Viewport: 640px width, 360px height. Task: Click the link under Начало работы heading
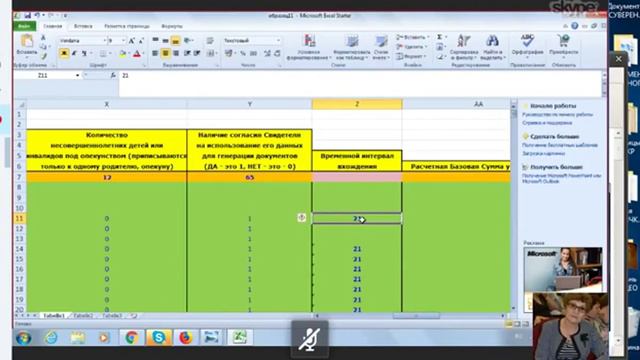pyautogui.click(x=557, y=115)
